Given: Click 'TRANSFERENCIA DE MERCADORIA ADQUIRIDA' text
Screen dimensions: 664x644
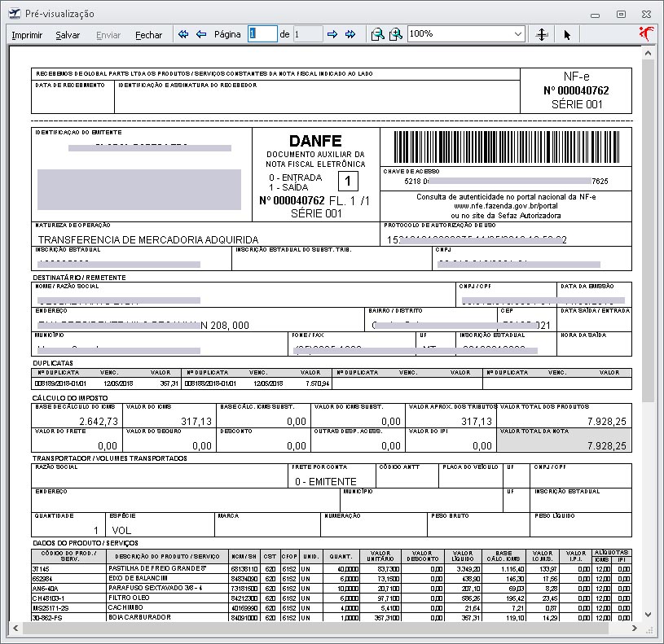Looking at the screenshot, I should pyautogui.click(x=148, y=239).
